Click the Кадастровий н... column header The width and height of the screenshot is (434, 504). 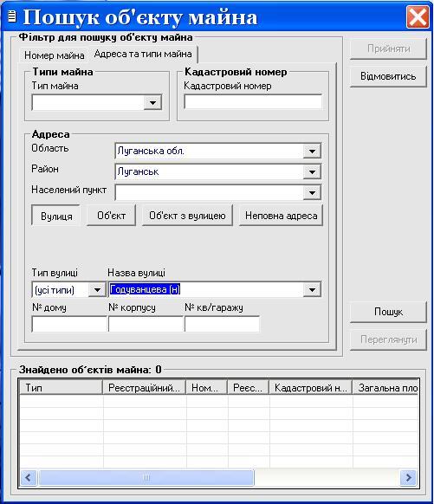click(310, 388)
